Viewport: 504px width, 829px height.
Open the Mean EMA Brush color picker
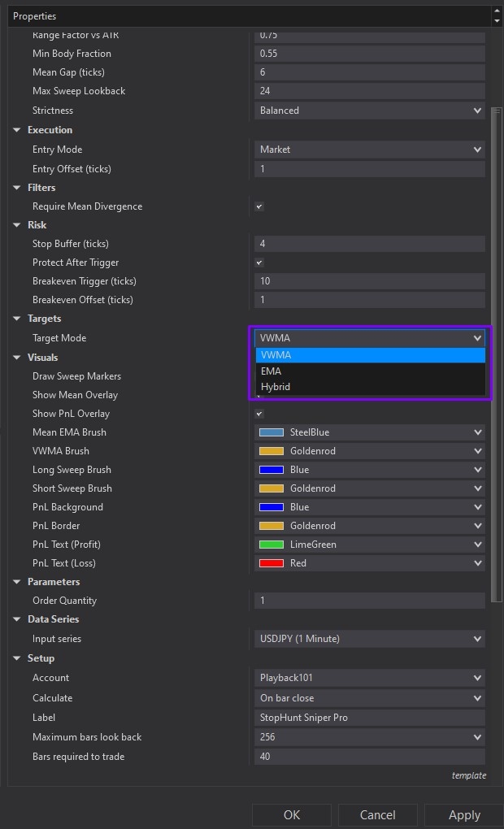tap(370, 432)
